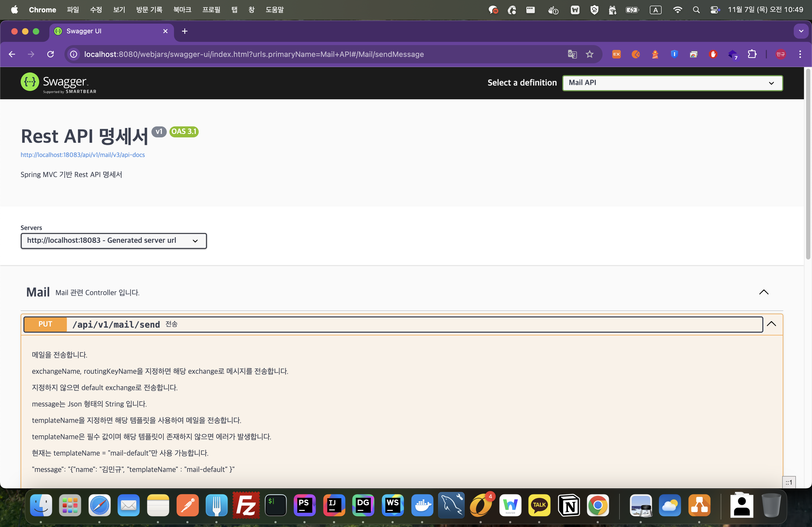
Task: Click the Swagger logo
Action: pyautogui.click(x=58, y=83)
